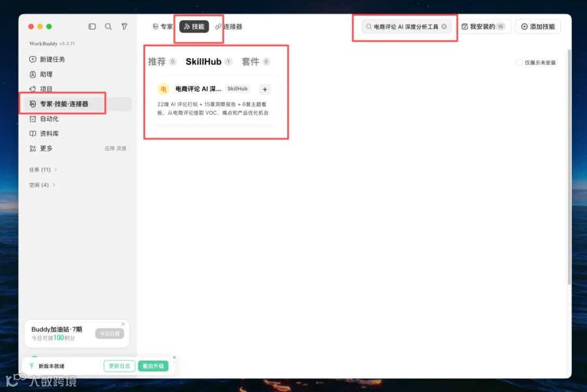Click the vertical scrollbar on right
This screenshot has width=587, height=392.
[569, 166]
